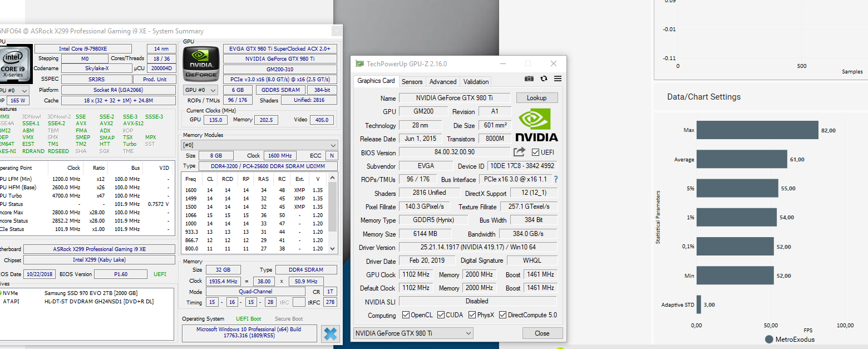Click the GPU-Z title bar app icon

coord(360,64)
